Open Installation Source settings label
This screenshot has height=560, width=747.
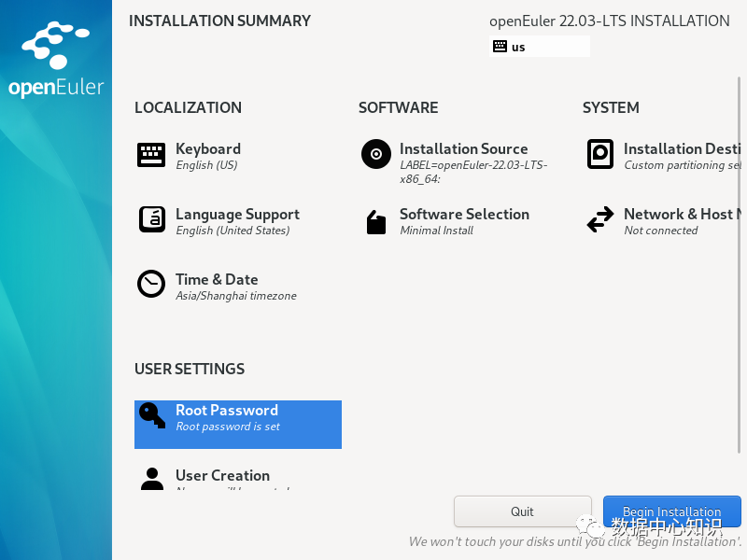(x=463, y=148)
